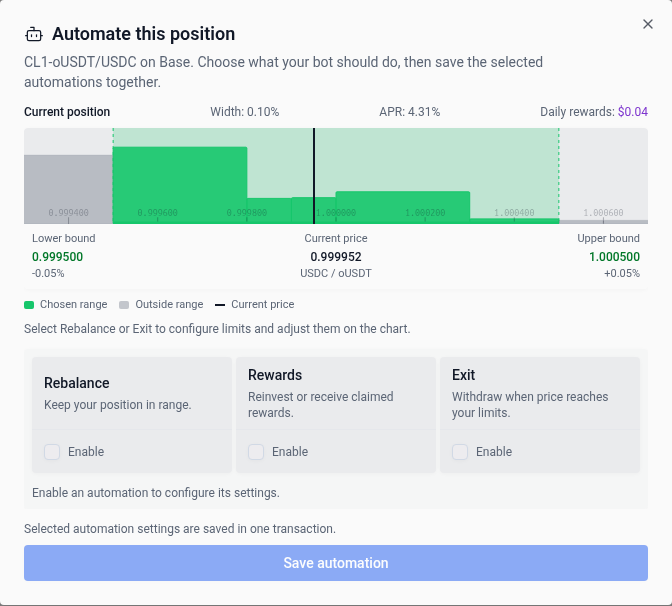Screen dimensions: 672x606
Task: Click the APR: 4.31% label
Action: 409,112
